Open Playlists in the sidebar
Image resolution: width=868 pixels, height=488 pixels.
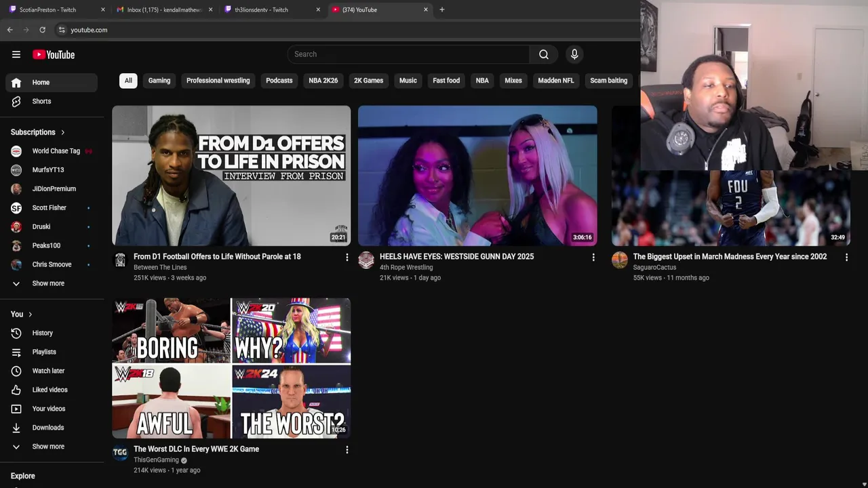coord(52,352)
